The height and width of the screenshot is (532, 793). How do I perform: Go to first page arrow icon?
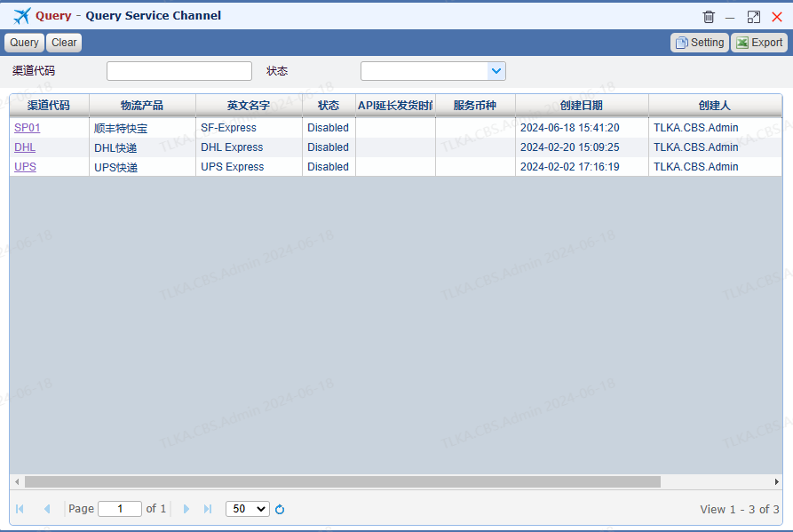pos(20,509)
